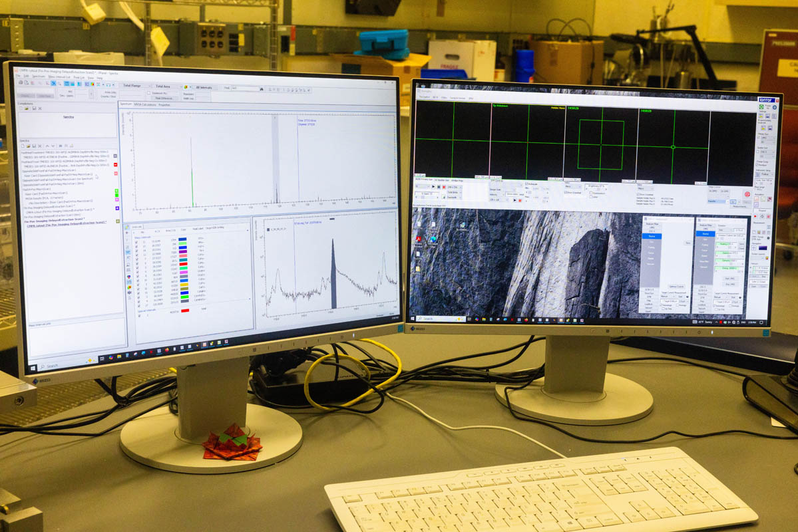Adjust the Brightness slider under the video view
This screenshot has height=532, width=798.
click(596, 190)
